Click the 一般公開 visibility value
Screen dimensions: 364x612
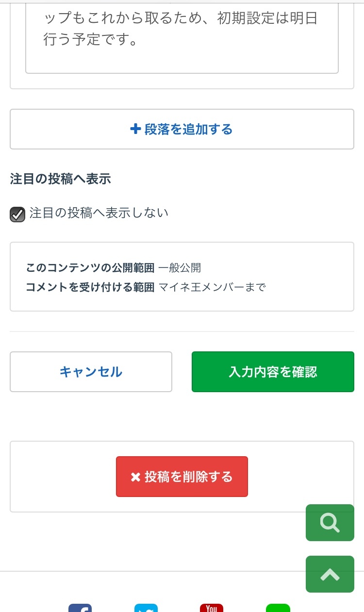pos(180,267)
